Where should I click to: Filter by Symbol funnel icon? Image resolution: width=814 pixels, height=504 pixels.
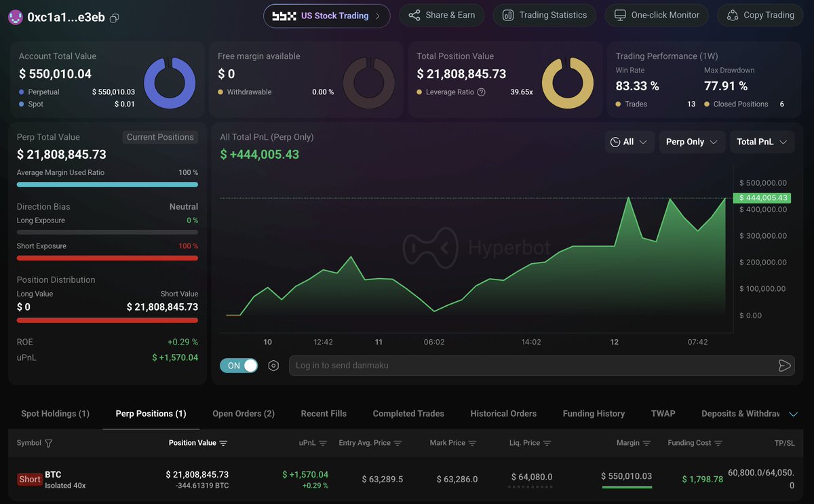point(48,443)
